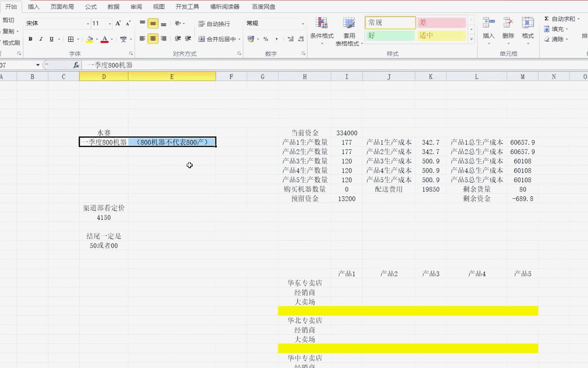588x368 pixels.
Task: Open the font size 11 dropdown
Action: coord(110,24)
